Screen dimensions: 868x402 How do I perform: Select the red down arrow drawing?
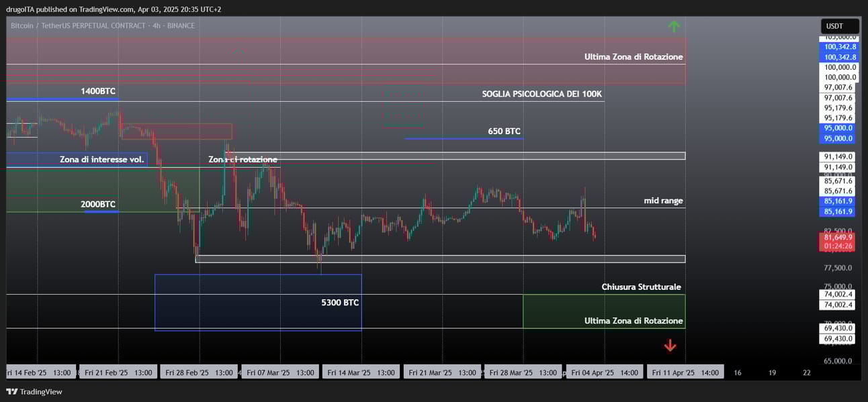tap(670, 346)
